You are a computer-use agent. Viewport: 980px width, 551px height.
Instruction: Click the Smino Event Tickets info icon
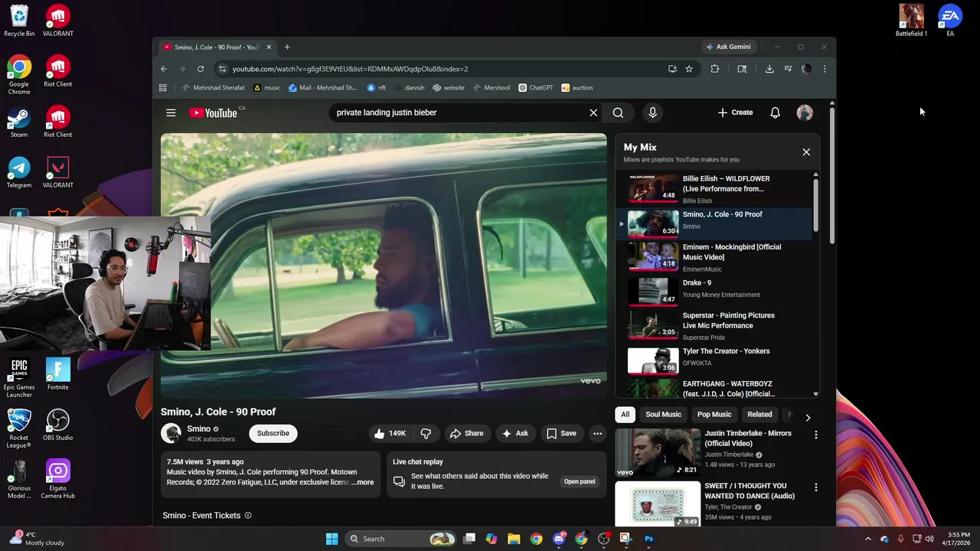(248, 516)
